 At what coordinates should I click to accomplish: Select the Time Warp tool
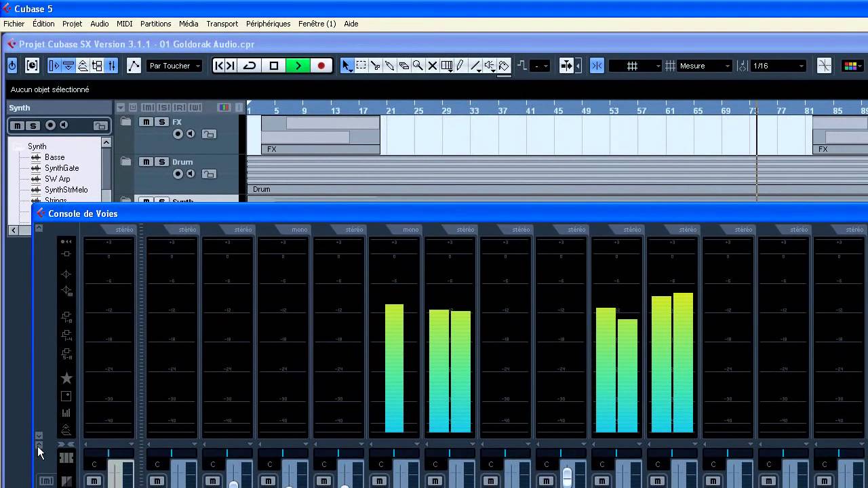click(x=447, y=66)
